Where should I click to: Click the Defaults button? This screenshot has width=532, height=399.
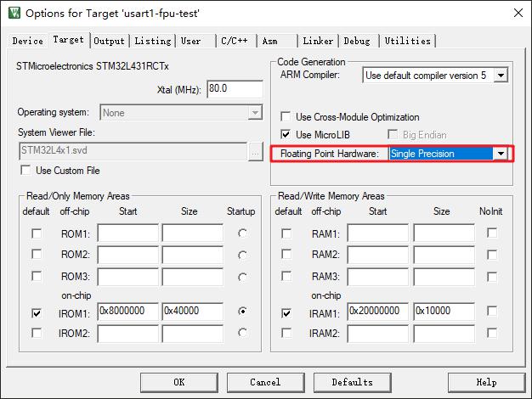tap(352, 383)
